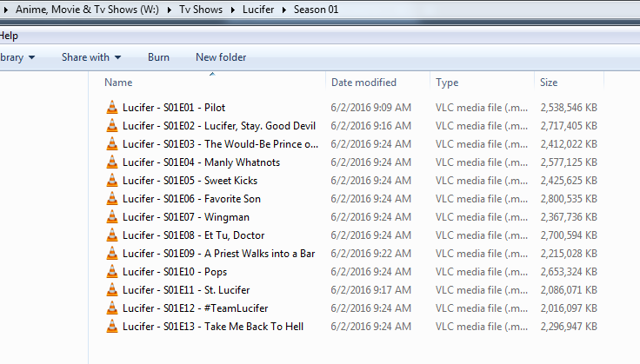Click the Burn toolbar button
The height and width of the screenshot is (364, 640).
pos(159,57)
